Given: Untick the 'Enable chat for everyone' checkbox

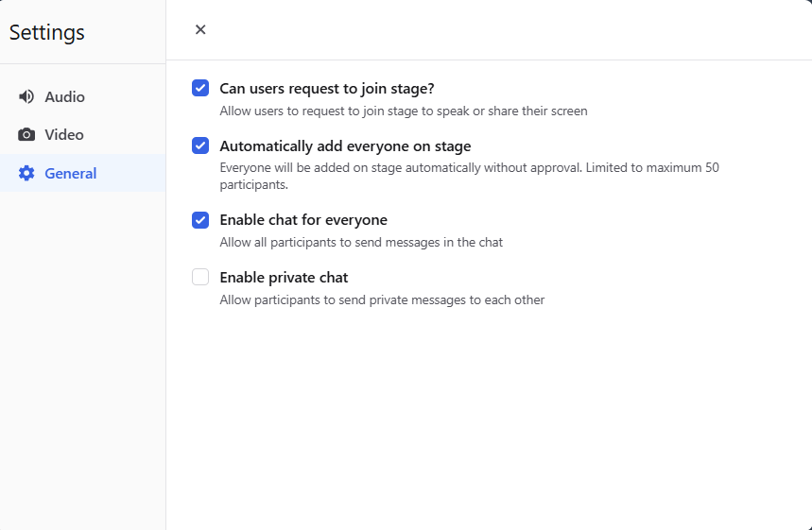Looking at the screenshot, I should click(x=200, y=220).
